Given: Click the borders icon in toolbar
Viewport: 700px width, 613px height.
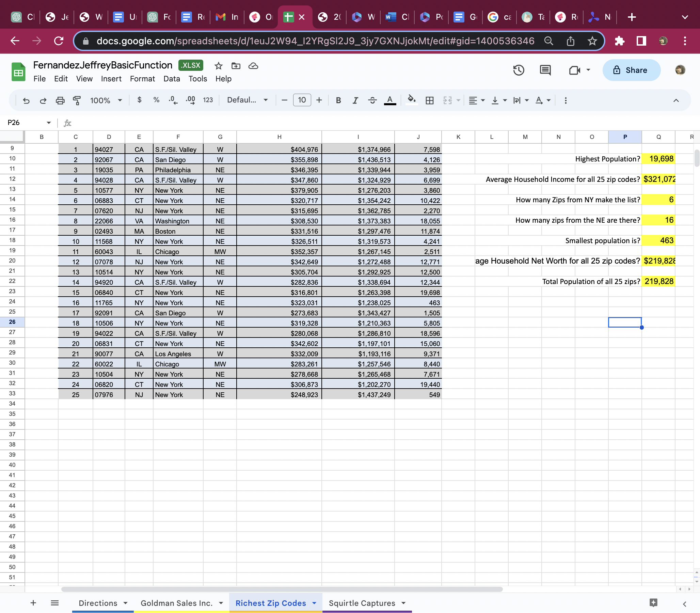Looking at the screenshot, I should coord(430,100).
